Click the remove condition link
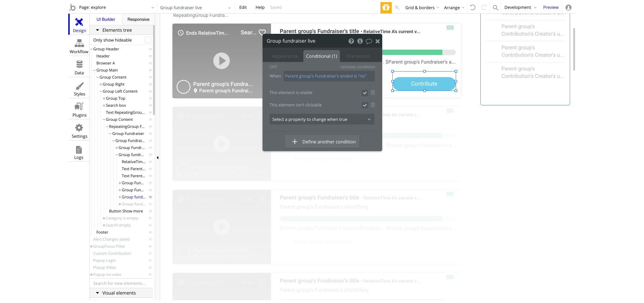644x303 pixels. click(x=358, y=67)
